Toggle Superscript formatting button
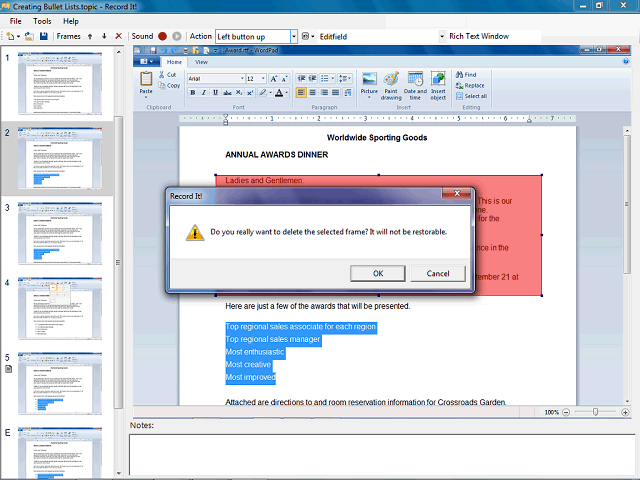640x480 pixels. click(x=250, y=93)
